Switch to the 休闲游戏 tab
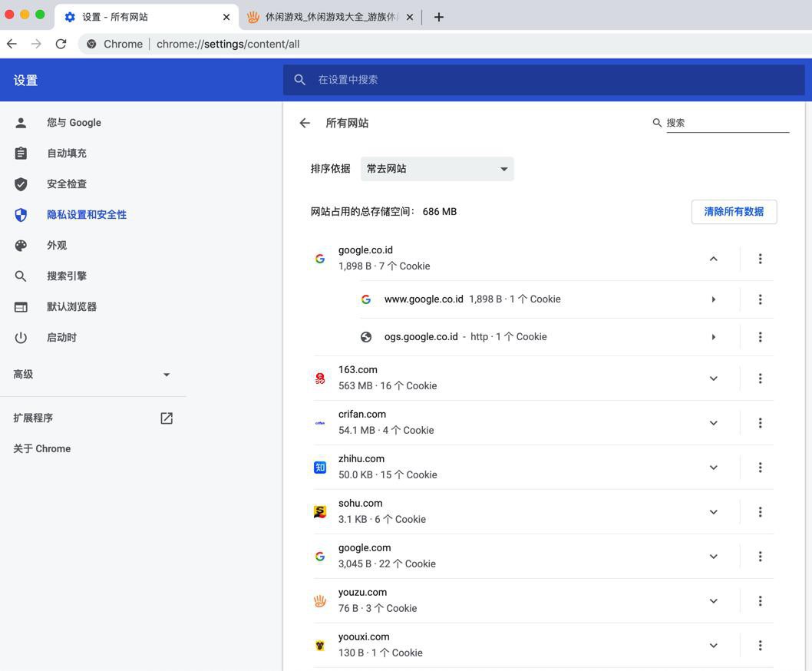The width and height of the screenshot is (812, 671). (x=330, y=17)
